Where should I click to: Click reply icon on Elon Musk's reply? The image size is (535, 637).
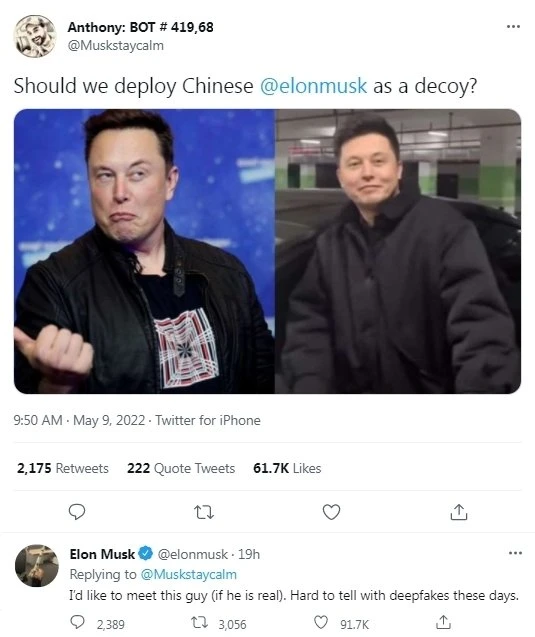78,622
